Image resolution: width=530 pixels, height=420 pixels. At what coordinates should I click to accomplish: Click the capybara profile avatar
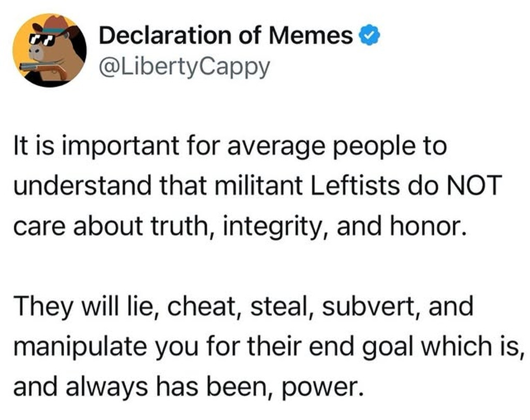tap(50, 50)
